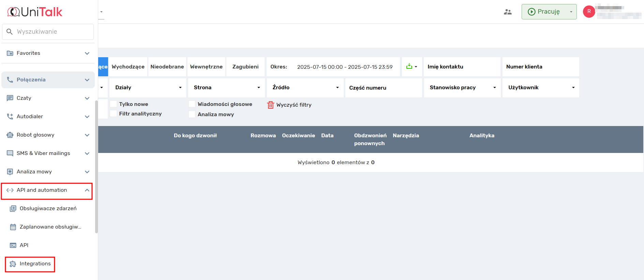This screenshot has height=280, width=644.
Task: Click the Pracuję status button
Action: pos(544,12)
